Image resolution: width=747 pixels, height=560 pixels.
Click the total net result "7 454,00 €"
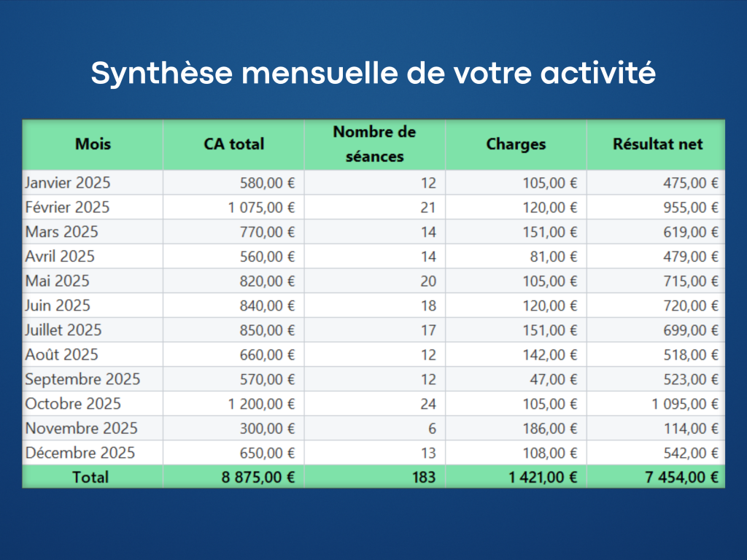pyautogui.click(x=682, y=477)
